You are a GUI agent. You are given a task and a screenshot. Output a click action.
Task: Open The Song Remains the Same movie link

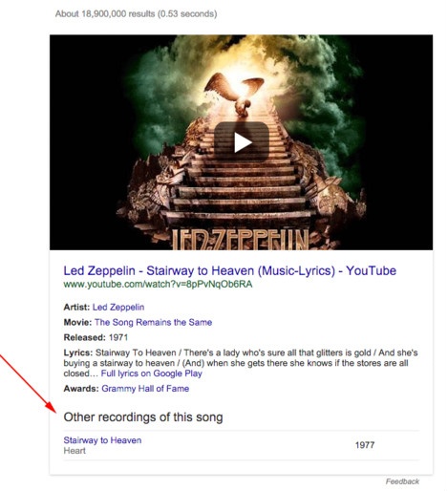point(153,322)
